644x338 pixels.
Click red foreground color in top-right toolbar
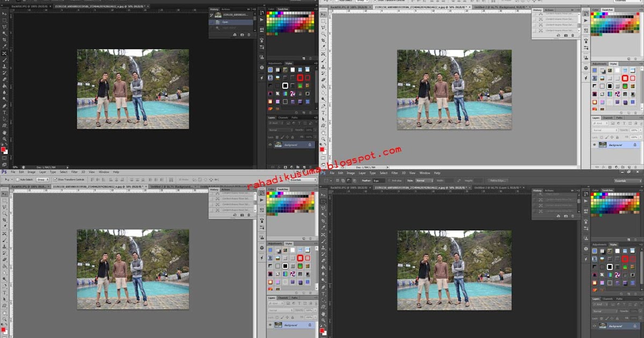tap(322, 149)
